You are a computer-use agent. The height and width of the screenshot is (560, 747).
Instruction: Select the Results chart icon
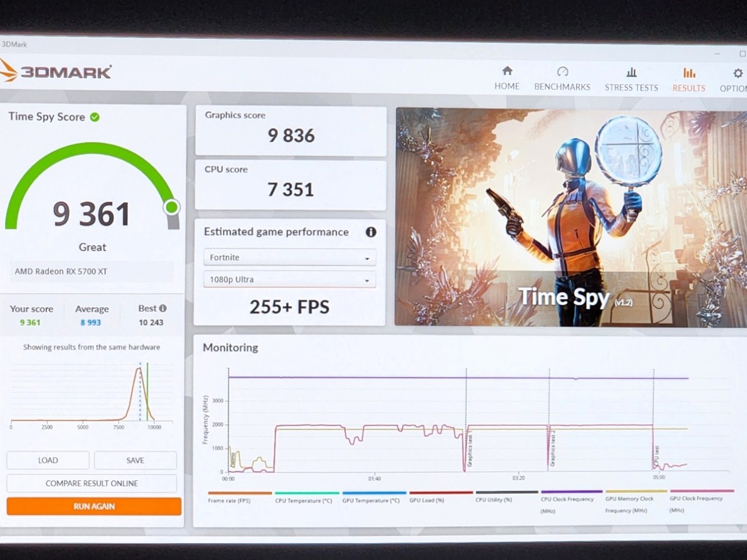coord(689,73)
